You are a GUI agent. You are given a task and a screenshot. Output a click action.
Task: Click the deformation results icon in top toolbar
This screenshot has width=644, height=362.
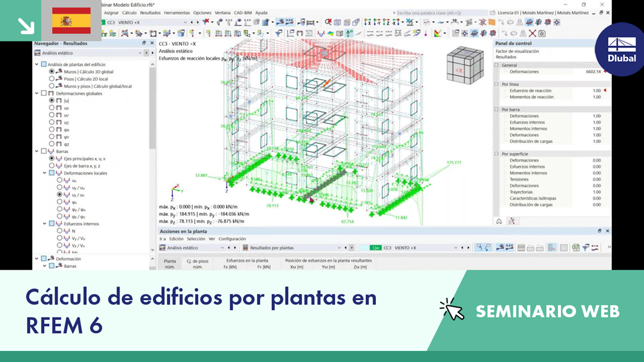tap(280, 22)
